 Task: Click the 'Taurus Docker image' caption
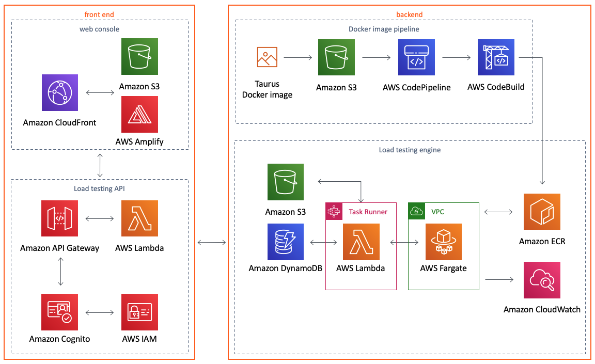(267, 89)
